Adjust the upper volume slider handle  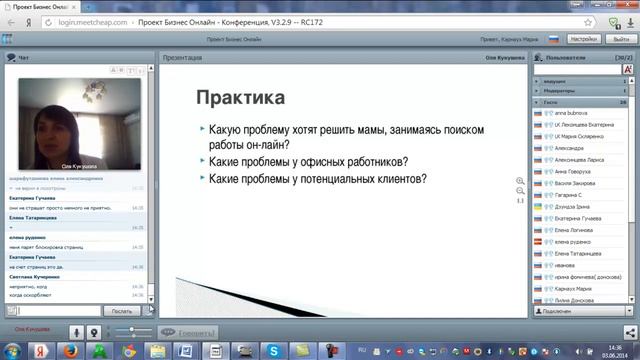click(x=131, y=329)
